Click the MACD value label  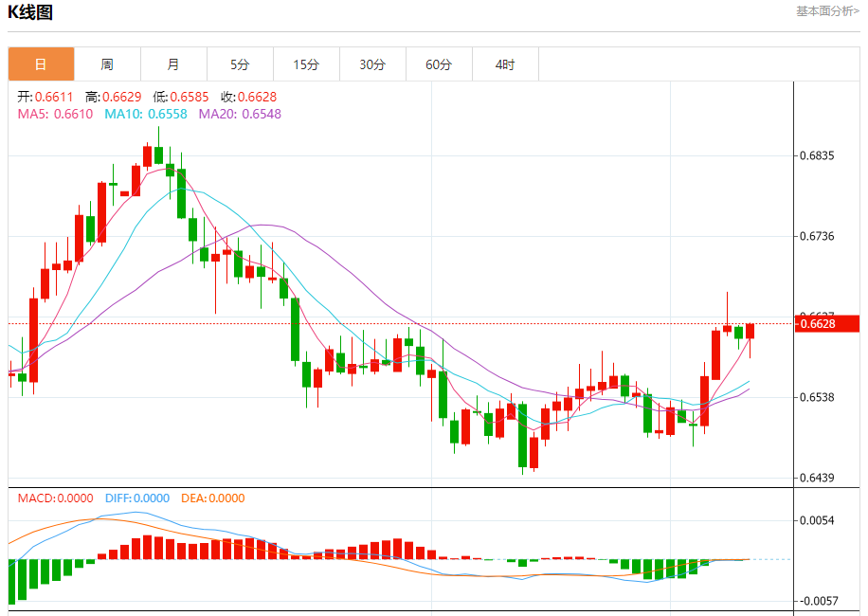click(55, 498)
